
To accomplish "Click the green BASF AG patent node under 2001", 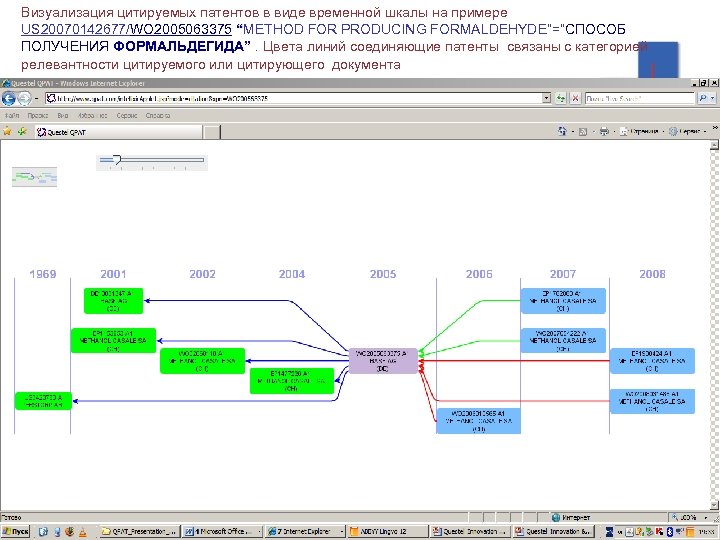I will pyautogui.click(x=113, y=301).
